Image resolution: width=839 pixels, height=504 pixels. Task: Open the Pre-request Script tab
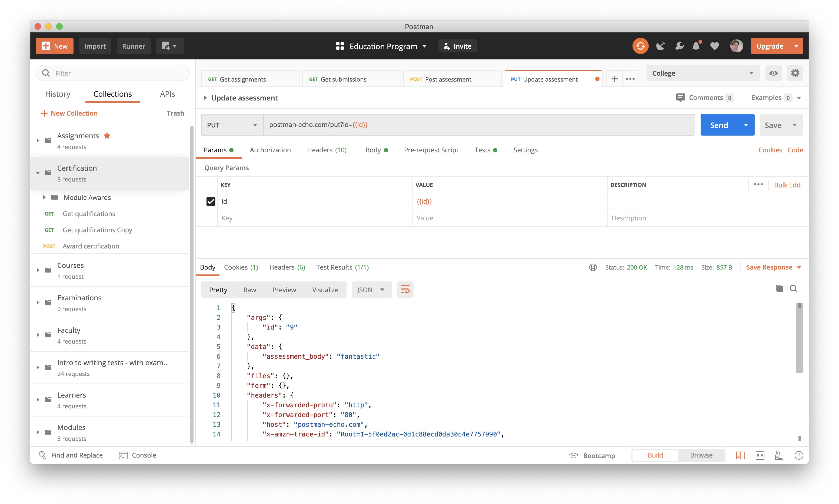pyautogui.click(x=431, y=150)
